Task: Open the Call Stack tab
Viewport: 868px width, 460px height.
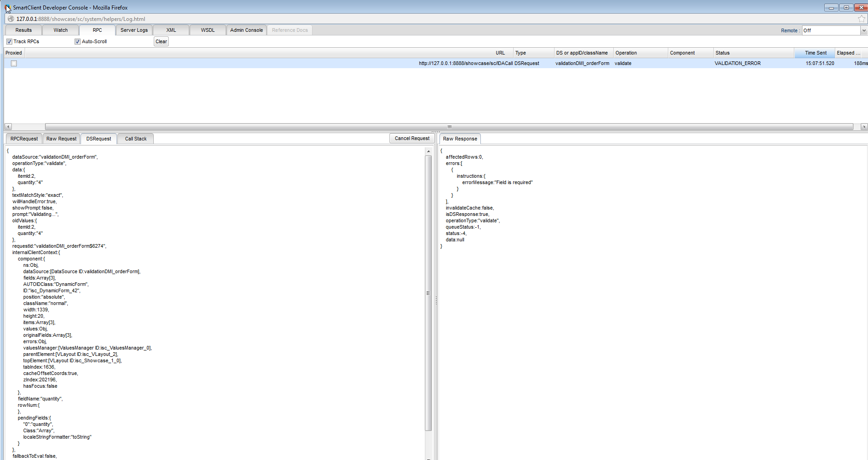Action: pyautogui.click(x=136, y=139)
